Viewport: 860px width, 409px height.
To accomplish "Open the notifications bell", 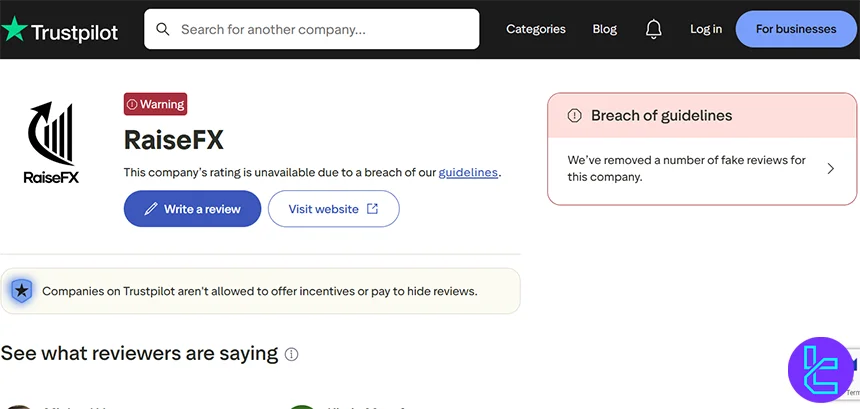I will point(654,30).
